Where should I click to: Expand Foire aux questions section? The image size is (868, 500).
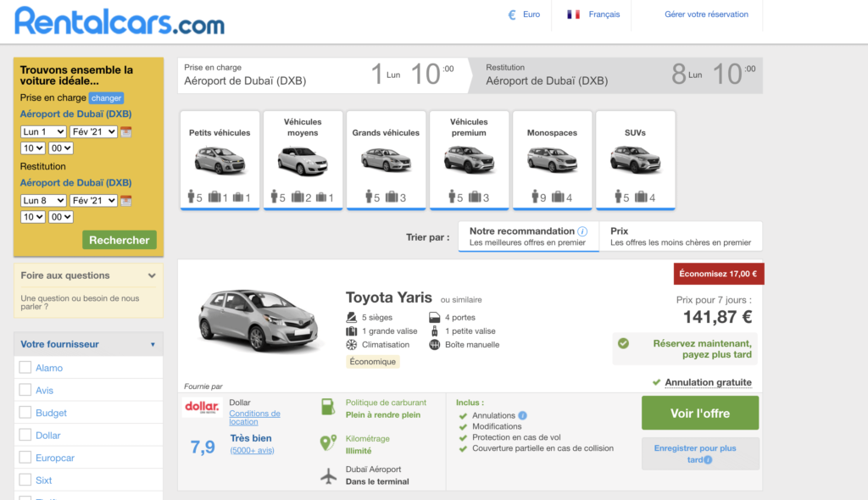pyautogui.click(x=88, y=275)
